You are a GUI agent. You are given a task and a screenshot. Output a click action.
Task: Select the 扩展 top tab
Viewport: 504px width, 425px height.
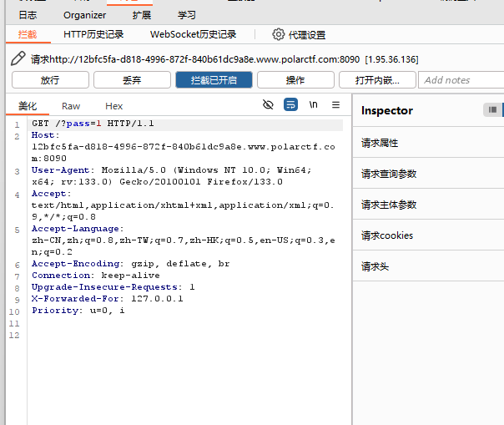coord(142,15)
